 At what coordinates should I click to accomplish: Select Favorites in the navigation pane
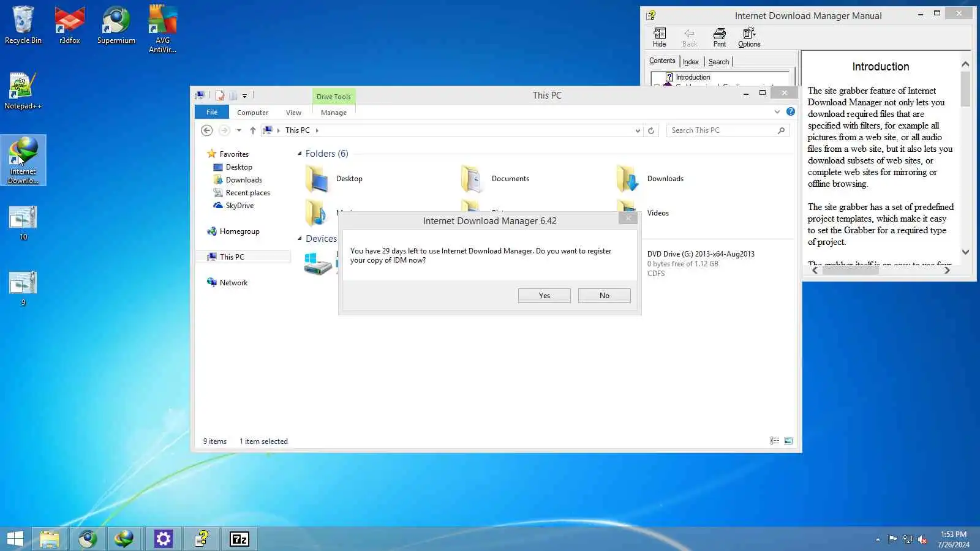234,154
